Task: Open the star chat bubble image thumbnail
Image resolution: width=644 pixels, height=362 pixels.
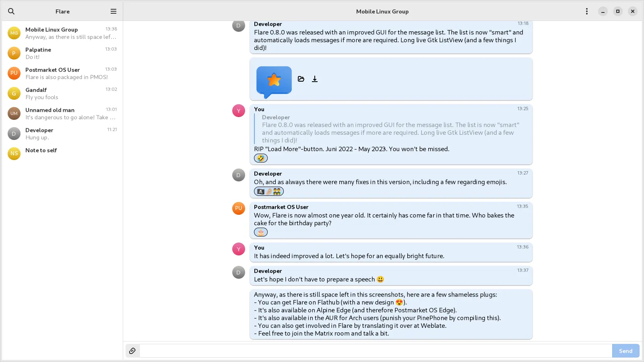Action: [274, 82]
